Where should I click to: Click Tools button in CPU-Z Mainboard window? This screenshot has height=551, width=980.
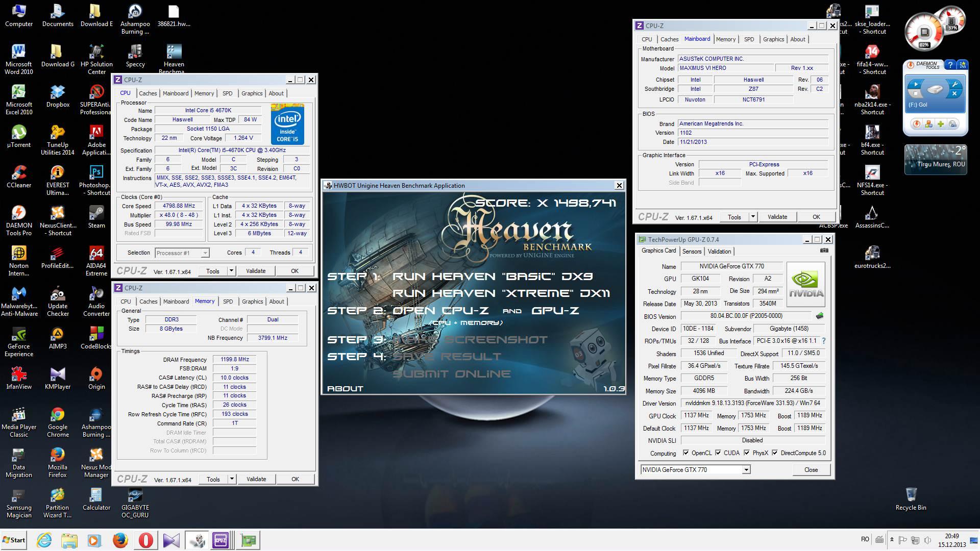coord(734,217)
